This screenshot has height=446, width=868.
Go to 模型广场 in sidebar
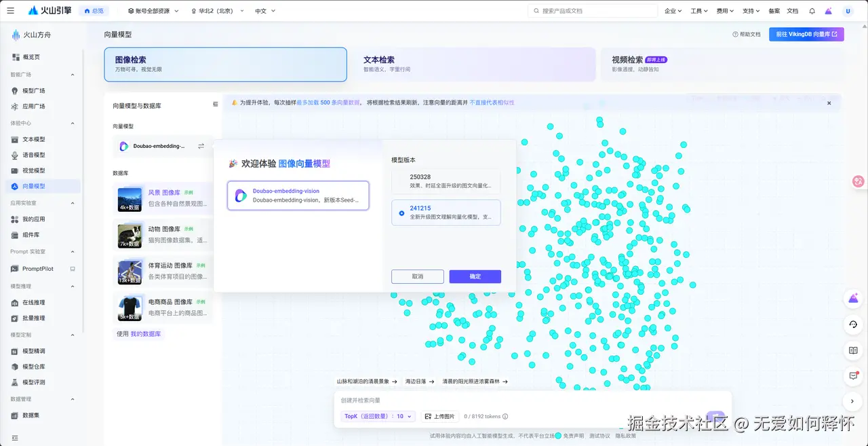point(34,90)
